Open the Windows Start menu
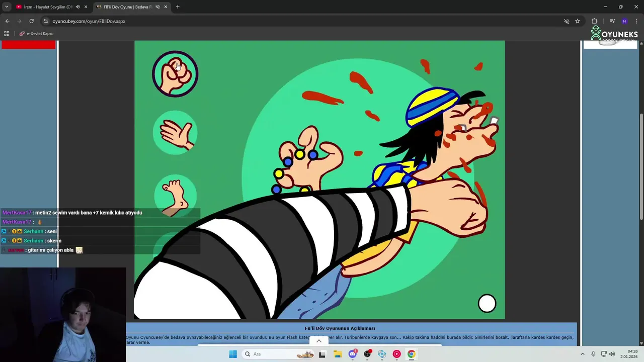644x362 pixels. click(232, 354)
